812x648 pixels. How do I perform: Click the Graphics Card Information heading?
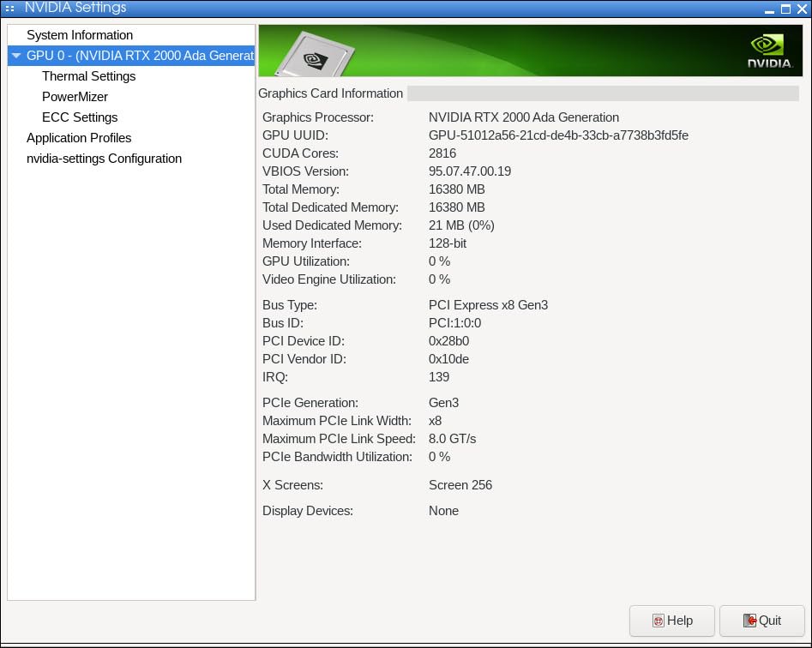click(x=330, y=93)
